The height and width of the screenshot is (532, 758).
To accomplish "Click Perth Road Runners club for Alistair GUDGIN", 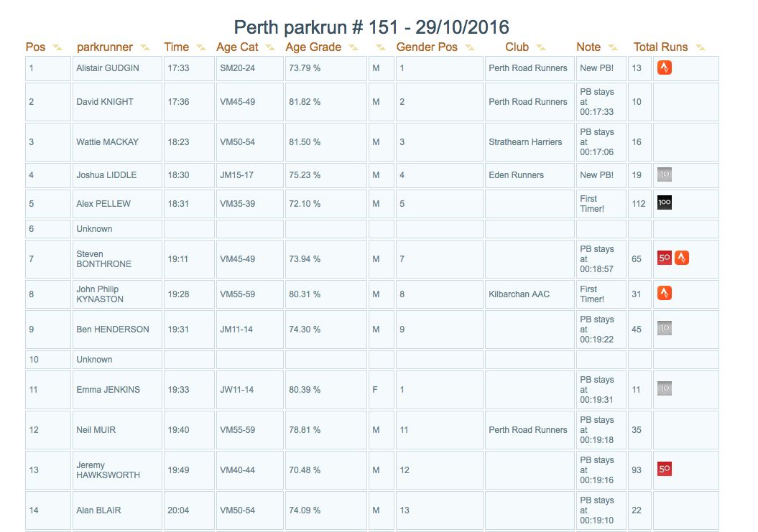I will click(x=528, y=68).
